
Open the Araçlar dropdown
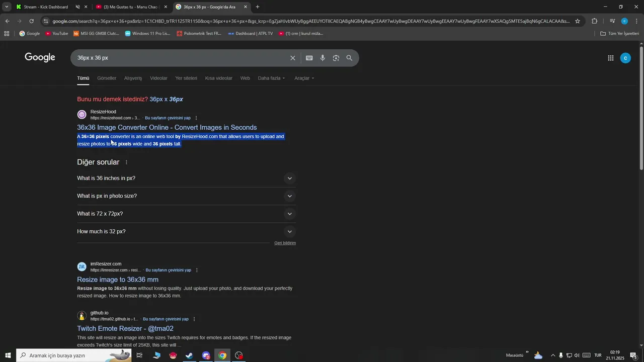tap(304, 78)
